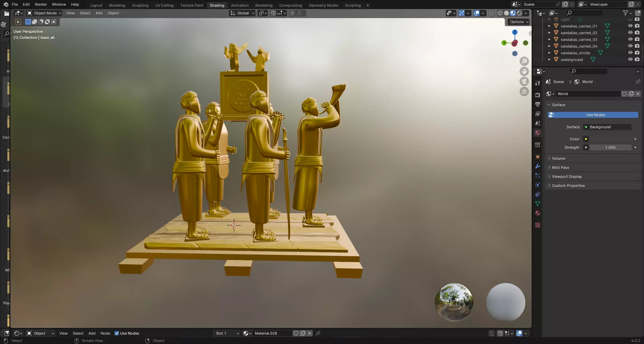Click the HDRI preview sphere in the viewport
This screenshot has width=644, height=344.
click(454, 302)
